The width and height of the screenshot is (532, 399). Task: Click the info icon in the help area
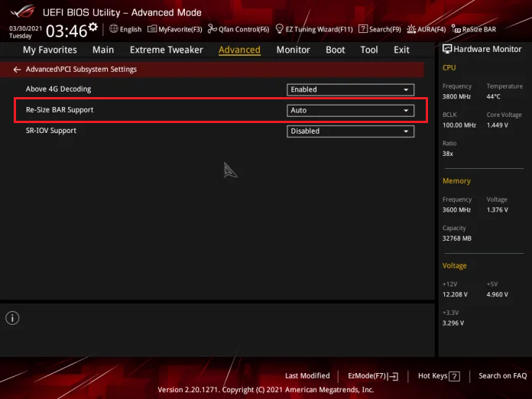[x=13, y=318]
